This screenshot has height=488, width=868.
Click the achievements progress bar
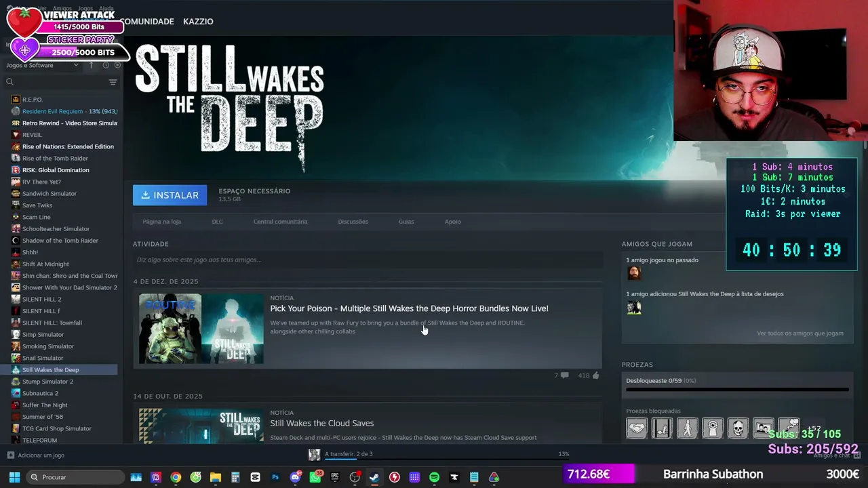point(737,390)
